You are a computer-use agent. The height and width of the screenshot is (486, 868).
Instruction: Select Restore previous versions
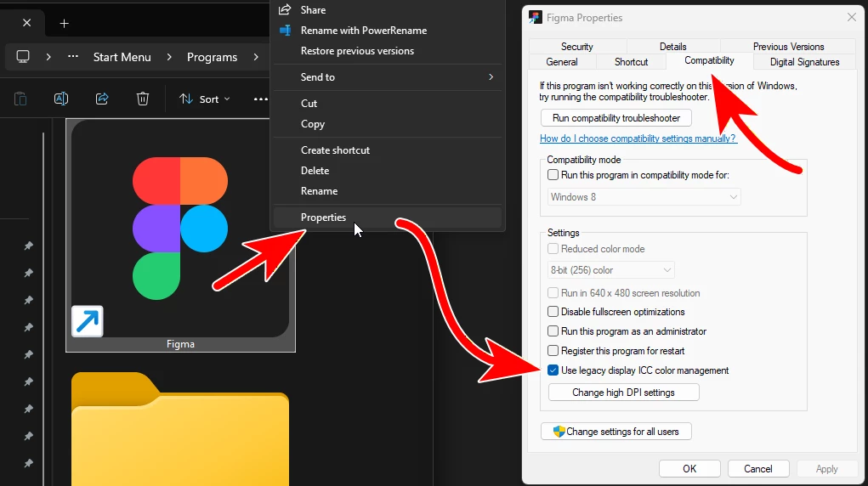[357, 51]
